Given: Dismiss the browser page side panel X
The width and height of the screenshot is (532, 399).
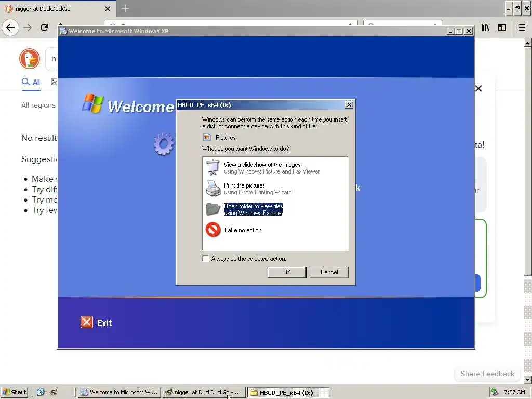Looking at the screenshot, I should pyautogui.click(x=478, y=88).
